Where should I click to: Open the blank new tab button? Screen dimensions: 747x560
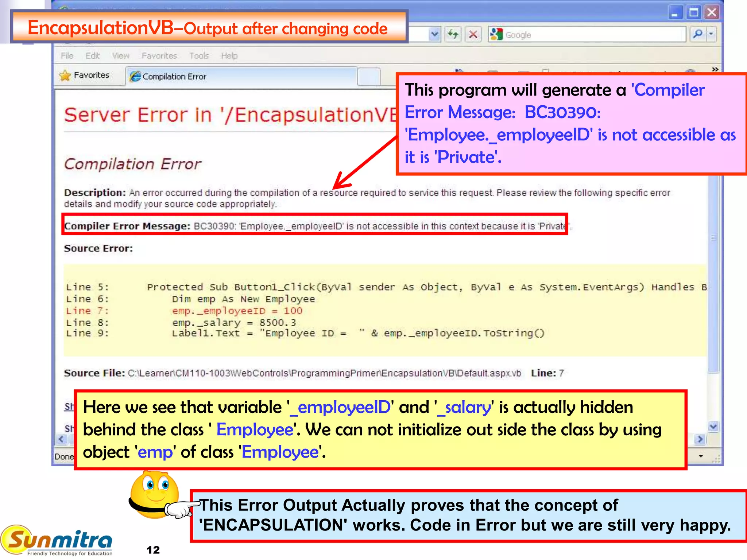point(369,77)
